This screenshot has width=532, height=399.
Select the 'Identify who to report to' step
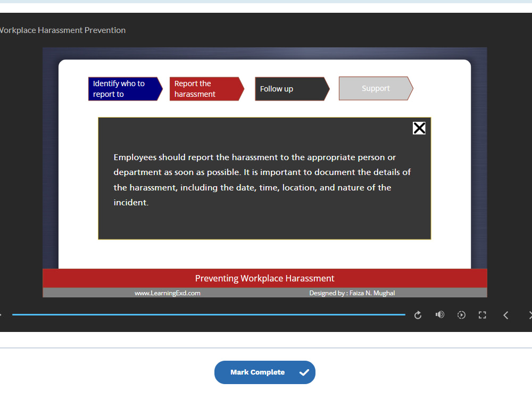[x=125, y=89]
